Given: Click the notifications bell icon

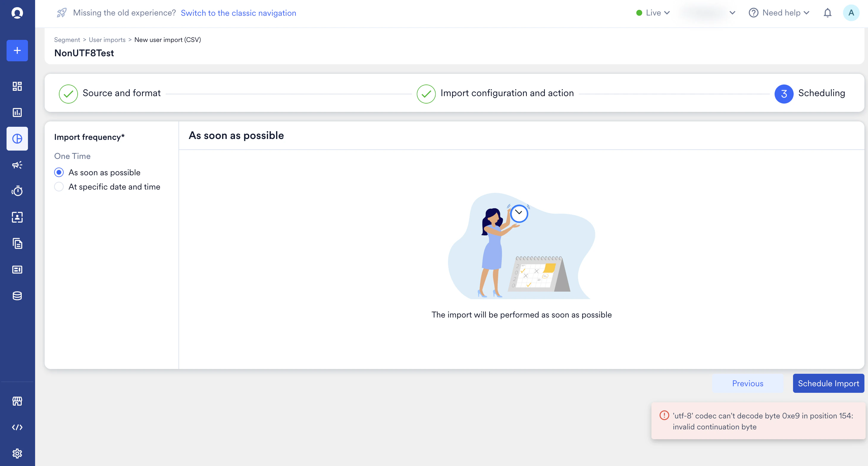Looking at the screenshot, I should pos(827,13).
